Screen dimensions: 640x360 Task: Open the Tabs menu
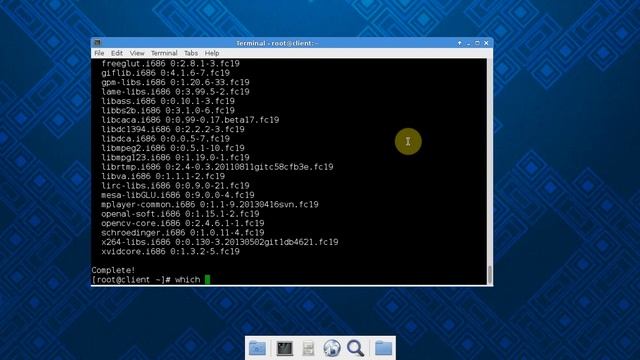pos(191,53)
